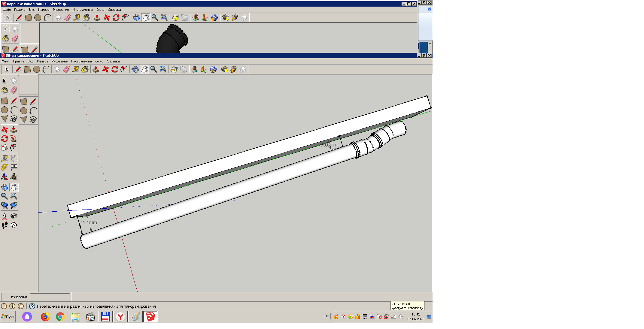The image size is (644, 329).
Task: Activate the Zoom Window tool in the left palette
Action: coord(14,196)
